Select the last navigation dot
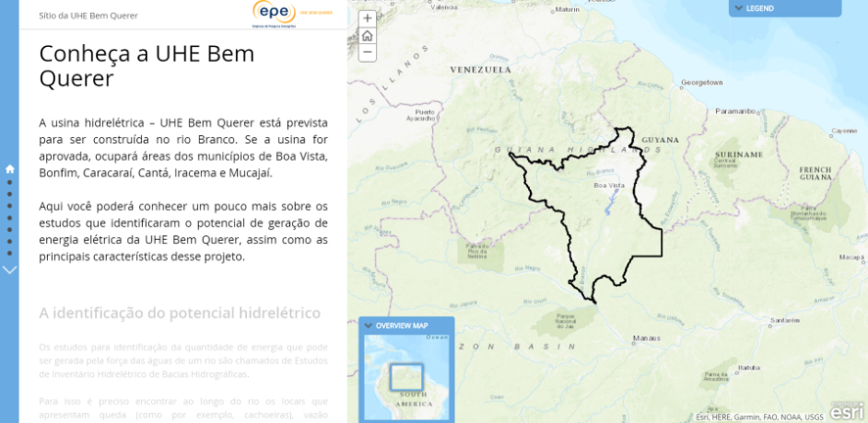This screenshot has height=423, width=868. click(x=10, y=253)
